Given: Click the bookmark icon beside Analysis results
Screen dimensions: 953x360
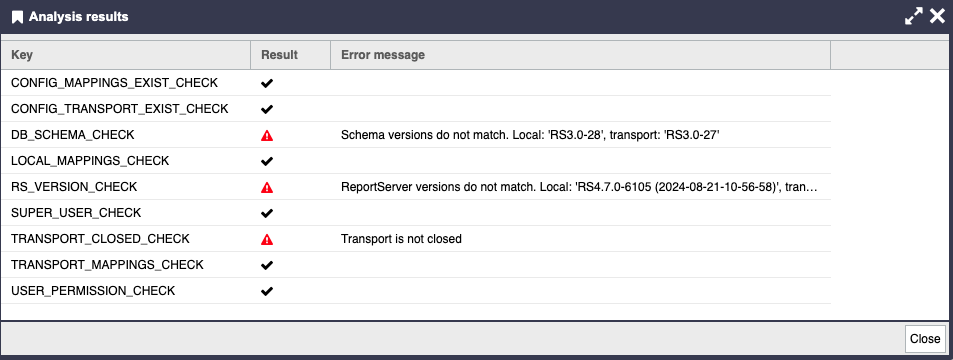Looking at the screenshot, I should (x=18, y=17).
